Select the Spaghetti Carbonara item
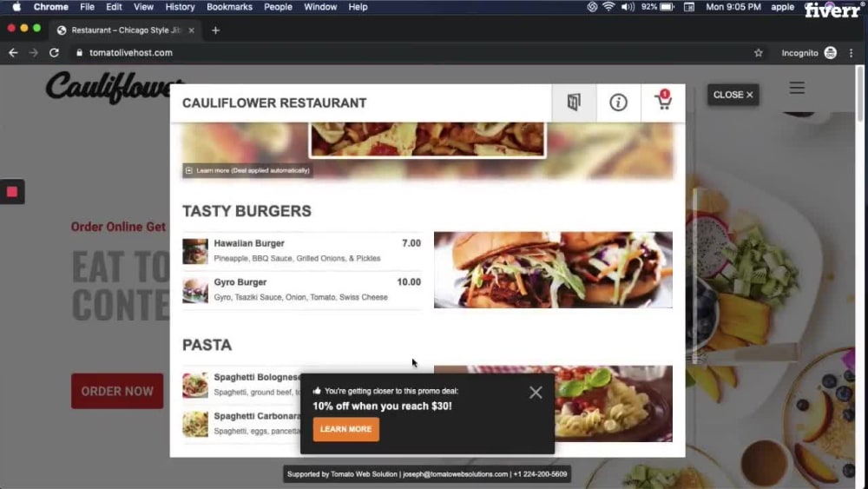This screenshot has width=868, height=489. pos(242,423)
